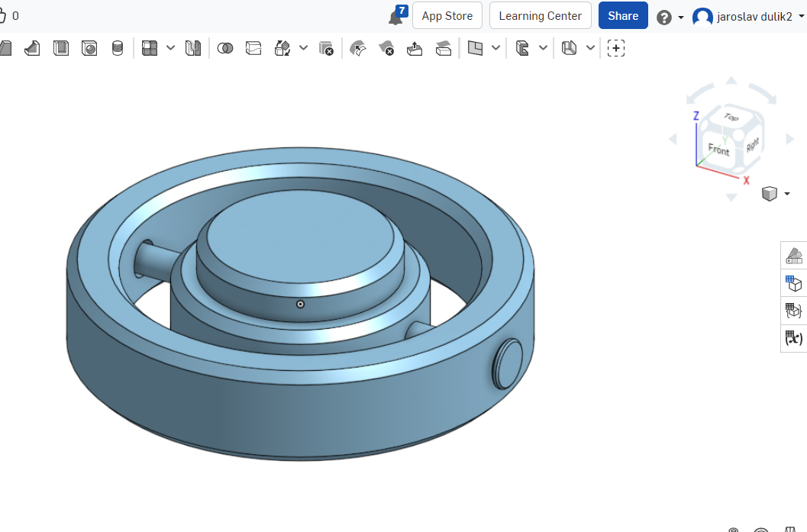
Task: Click the view cube's upward rotate arrow
Action: coord(731,80)
